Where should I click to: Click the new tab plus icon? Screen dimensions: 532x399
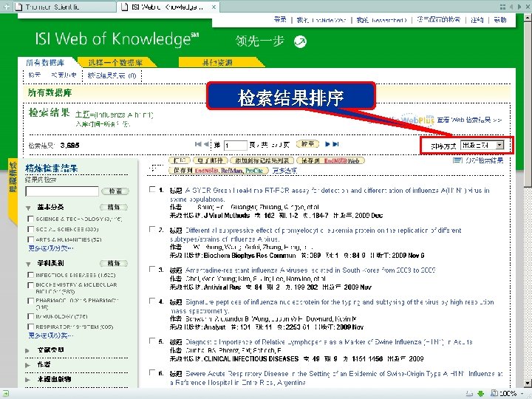6,6
